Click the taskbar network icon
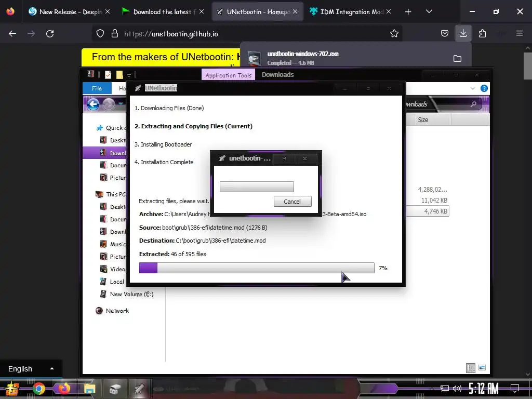Viewport: 532px width, 399px height. tap(444, 389)
